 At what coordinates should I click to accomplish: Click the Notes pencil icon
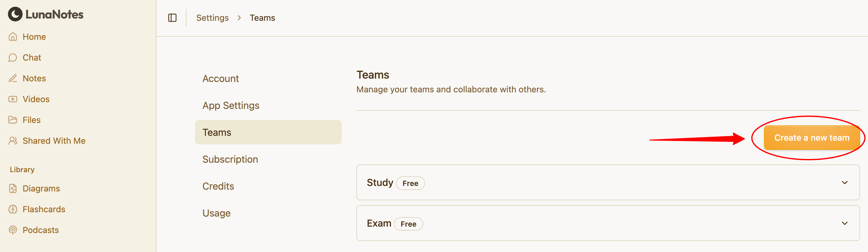[x=13, y=78]
